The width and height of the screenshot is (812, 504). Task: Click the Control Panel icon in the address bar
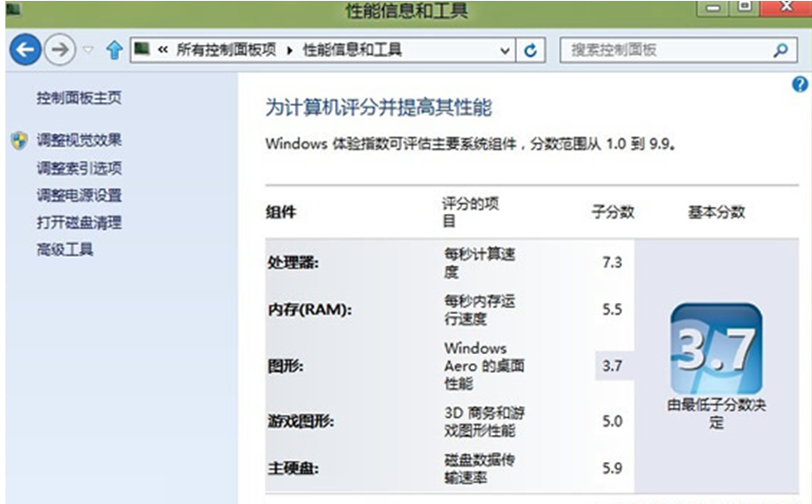tap(141, 49)
